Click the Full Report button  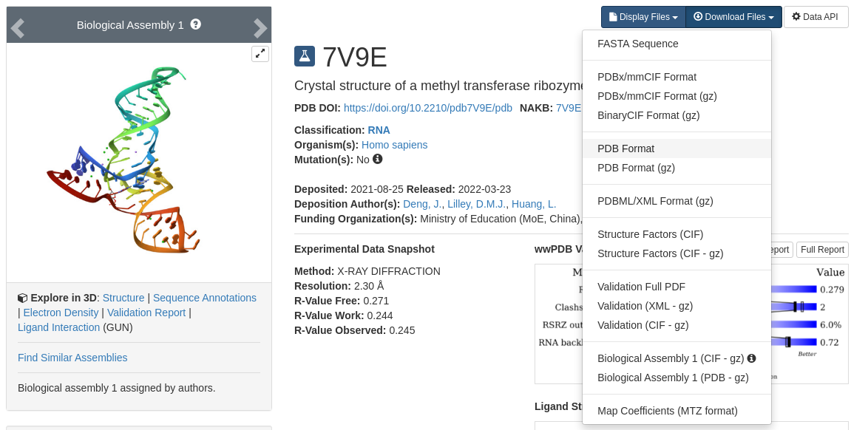[x=822, y=250]
